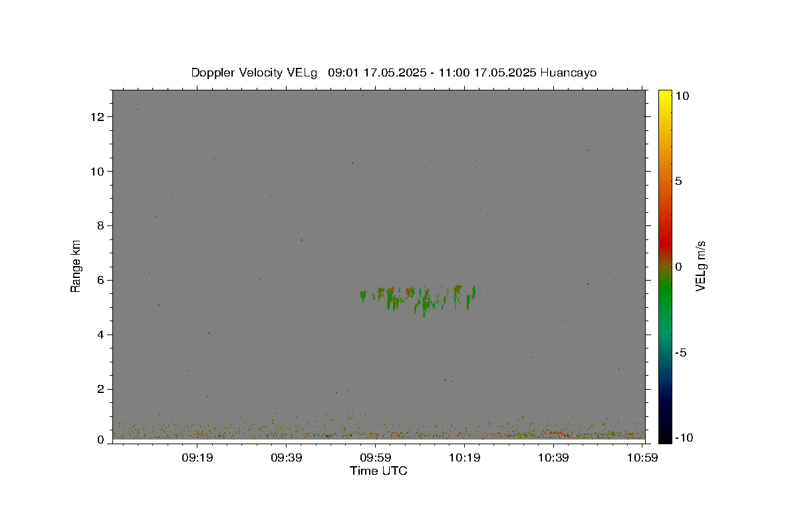Screen dimensions: 798x532
Task: Click the 10:39 time tick label
Action: point(553,458)
